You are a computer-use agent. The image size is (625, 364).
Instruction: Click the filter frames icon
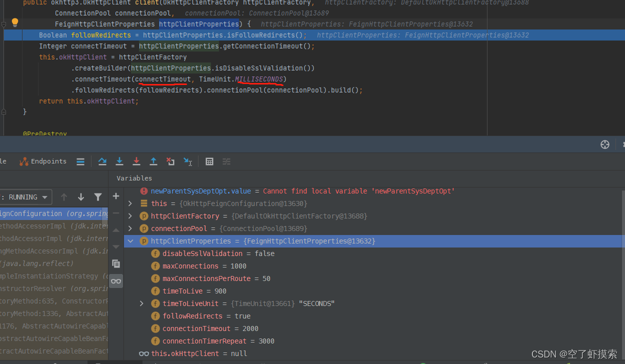coord(98,196)
